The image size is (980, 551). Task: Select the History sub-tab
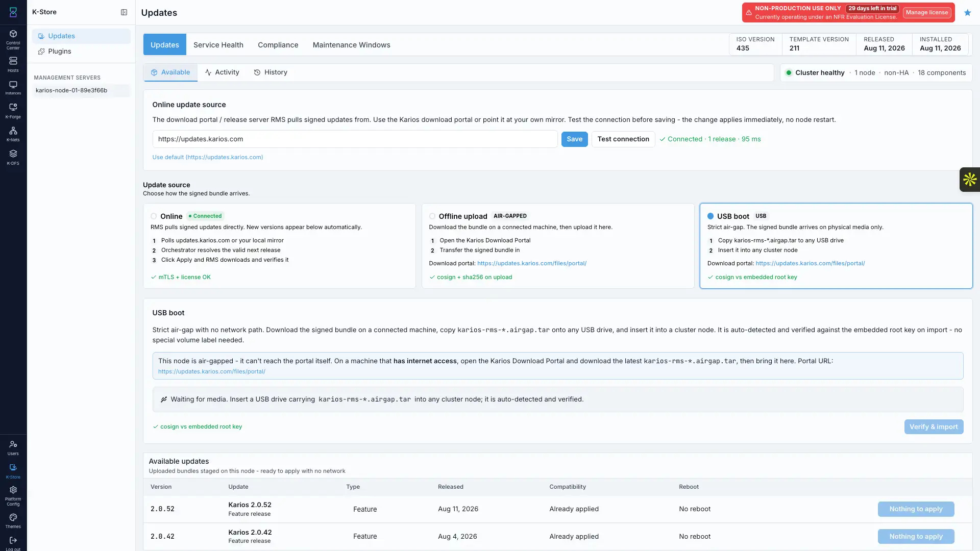(x=271, y=72)
